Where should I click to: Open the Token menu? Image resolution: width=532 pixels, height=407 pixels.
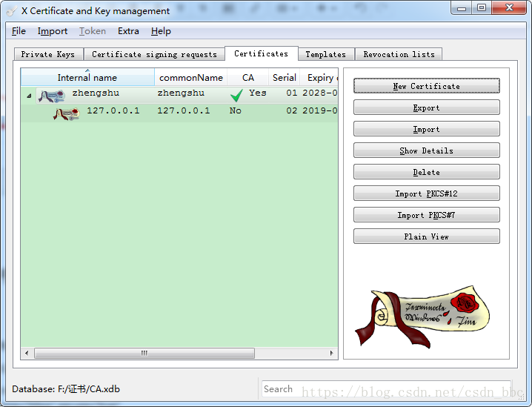click(x=93, y=31)
